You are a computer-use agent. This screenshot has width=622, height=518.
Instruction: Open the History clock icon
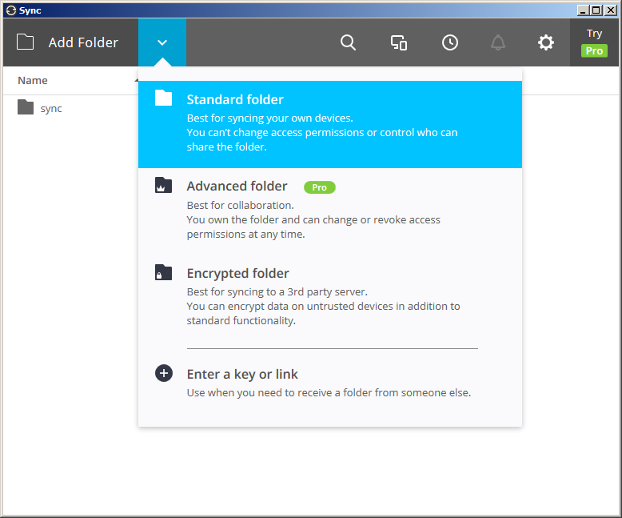pyautogui.click(x=450, y=42)
